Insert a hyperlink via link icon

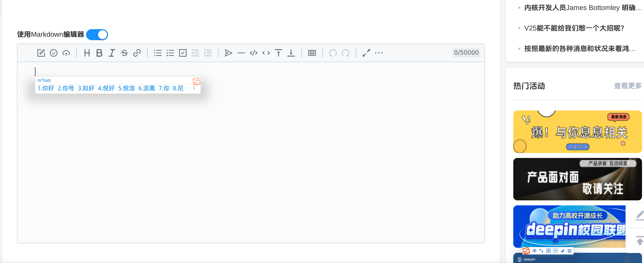pos(137,53)
